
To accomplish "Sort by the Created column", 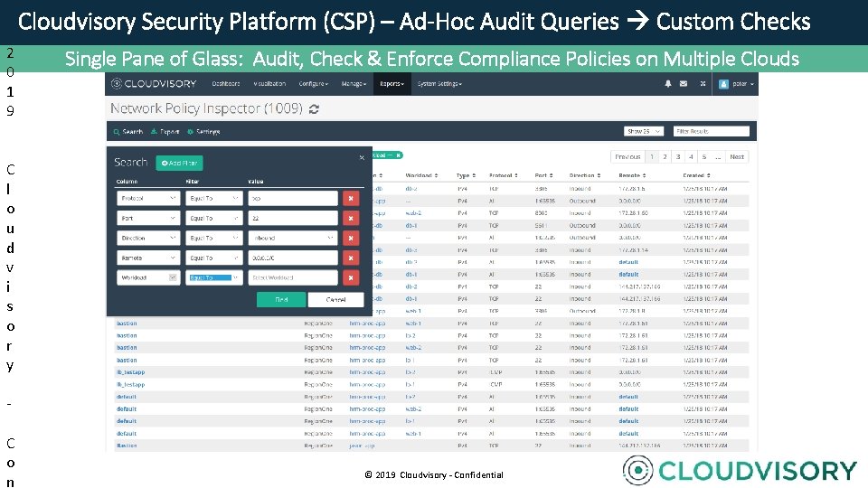I will tap(696, 175).
